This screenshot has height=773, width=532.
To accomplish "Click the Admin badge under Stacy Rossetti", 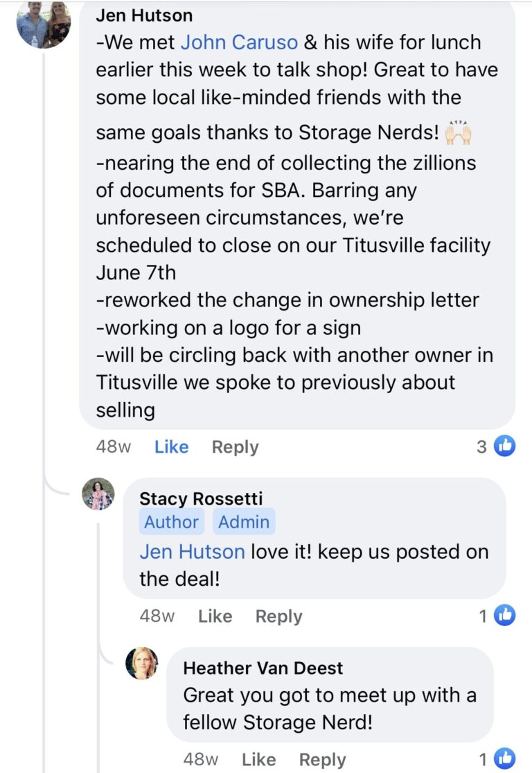I will tap(244, 522).
